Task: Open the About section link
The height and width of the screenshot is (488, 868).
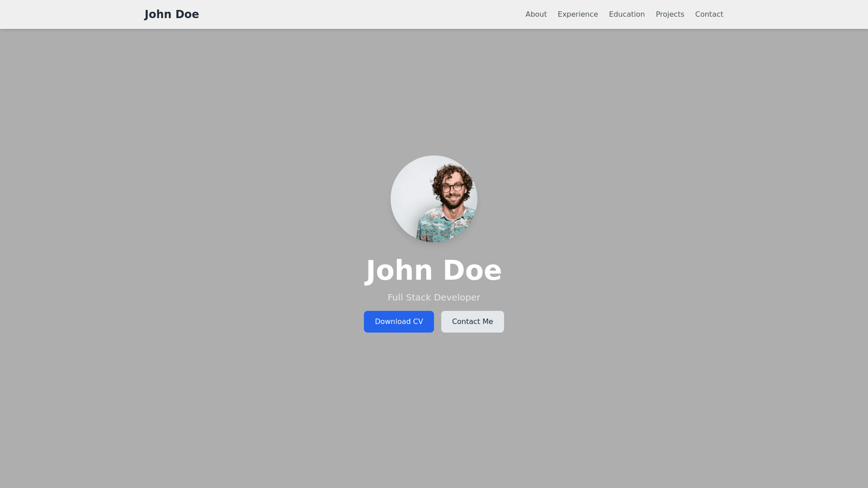Action: (536, 14)
